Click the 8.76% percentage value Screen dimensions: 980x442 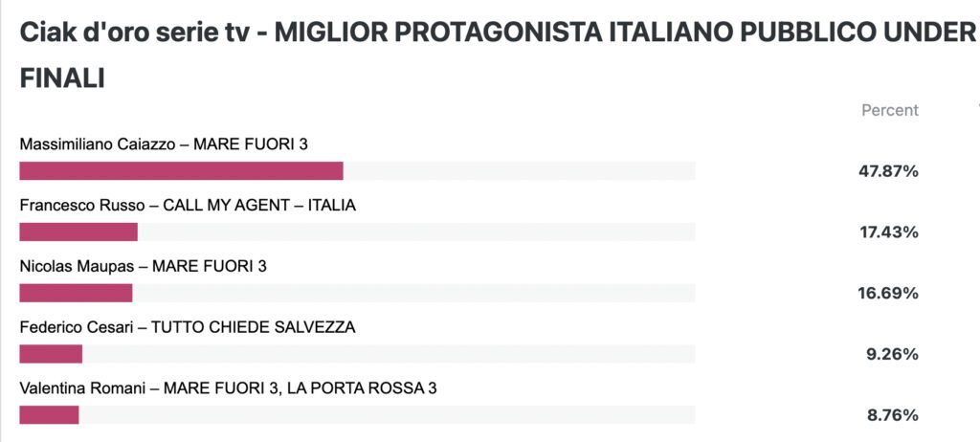click(x=892, y=415)
